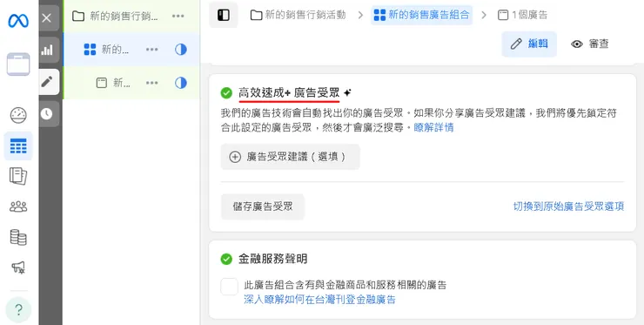This screenshot has width=644, height=325.
Task: Toggle the ad set status half-circle icon
Action: (181, 50)
